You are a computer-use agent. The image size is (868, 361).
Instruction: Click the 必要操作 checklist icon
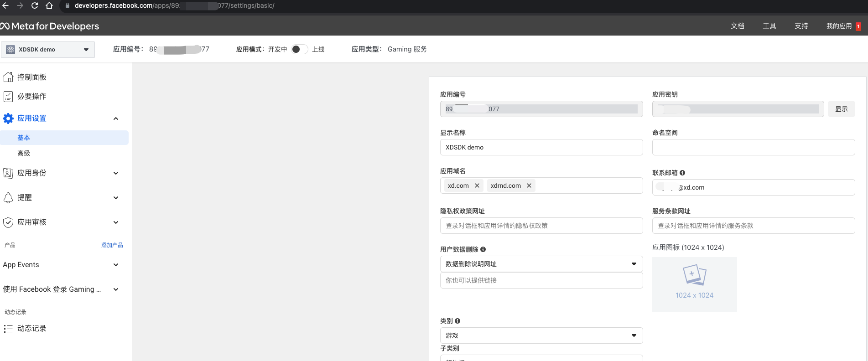pos(8,96)
